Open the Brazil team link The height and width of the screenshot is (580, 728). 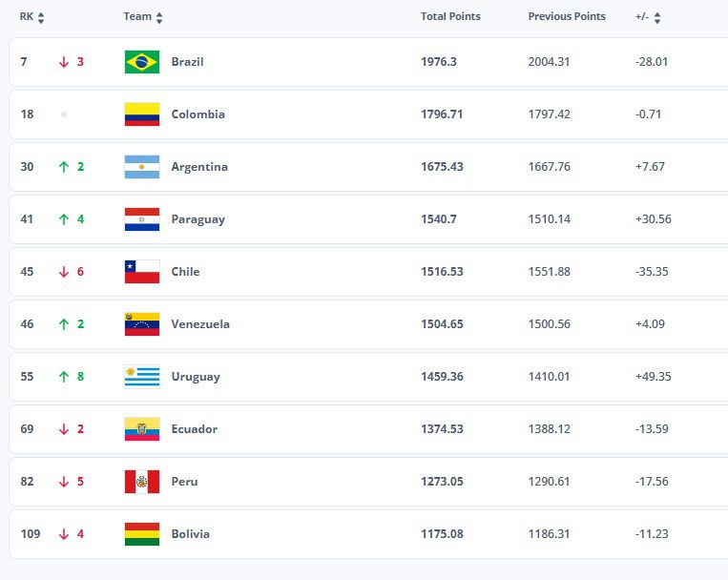pos(187,62)
